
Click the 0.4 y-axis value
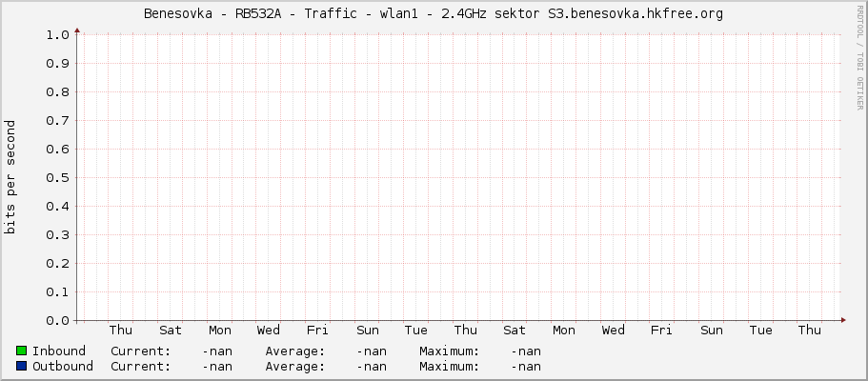pos(57,206)
